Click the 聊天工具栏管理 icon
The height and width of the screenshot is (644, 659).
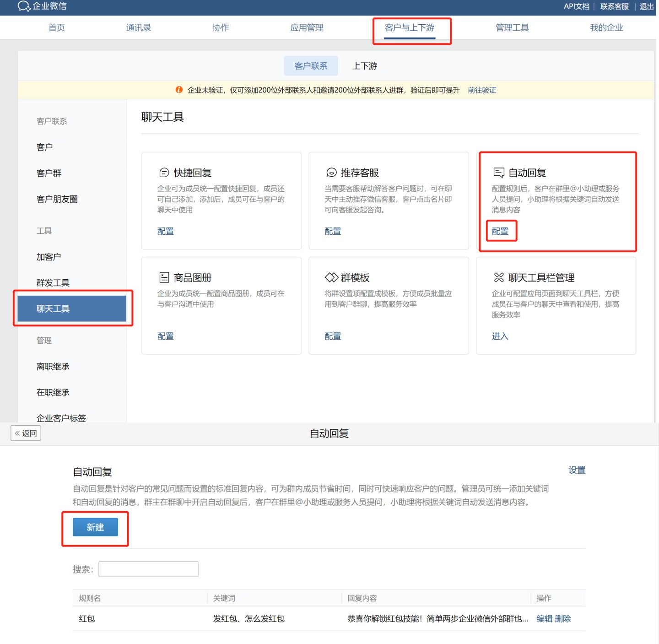[498, 277]
